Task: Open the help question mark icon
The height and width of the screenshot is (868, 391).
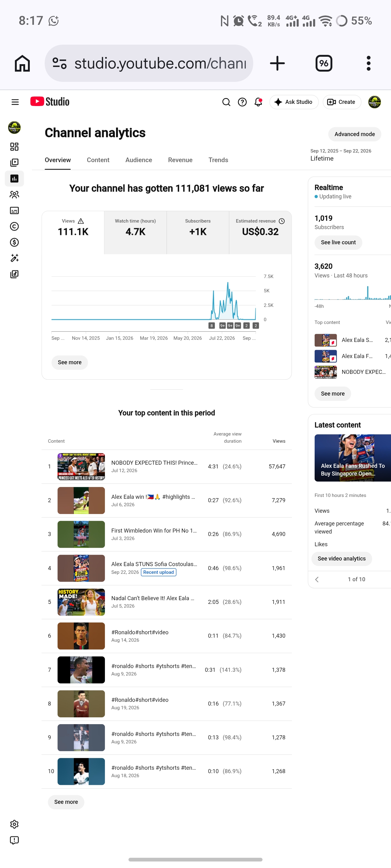Action: click(242, 102)
